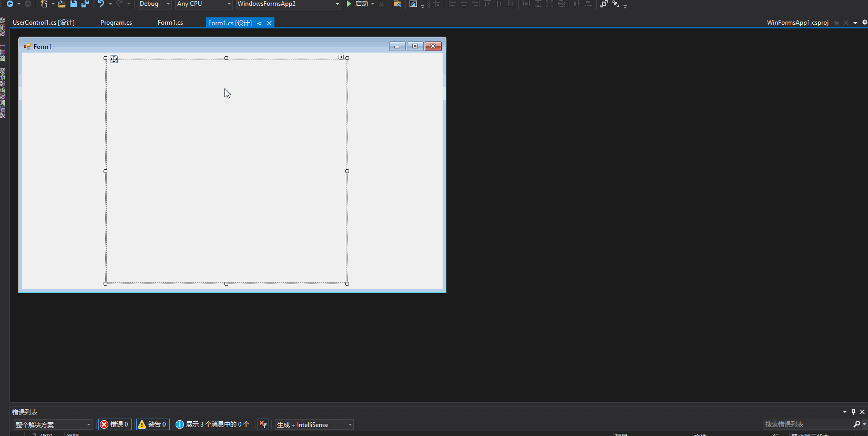
Task: Click the align tops layout icon
Action: point(487,4)
